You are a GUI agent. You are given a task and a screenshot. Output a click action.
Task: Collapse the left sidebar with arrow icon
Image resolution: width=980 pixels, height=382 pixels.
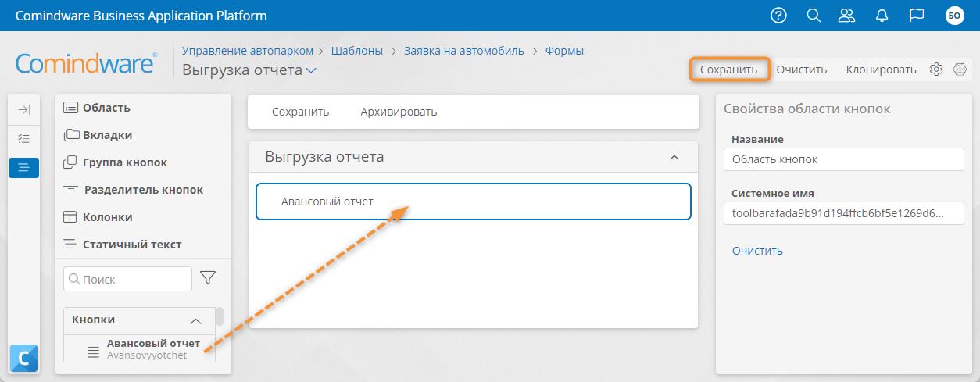[x=23, y=110]
